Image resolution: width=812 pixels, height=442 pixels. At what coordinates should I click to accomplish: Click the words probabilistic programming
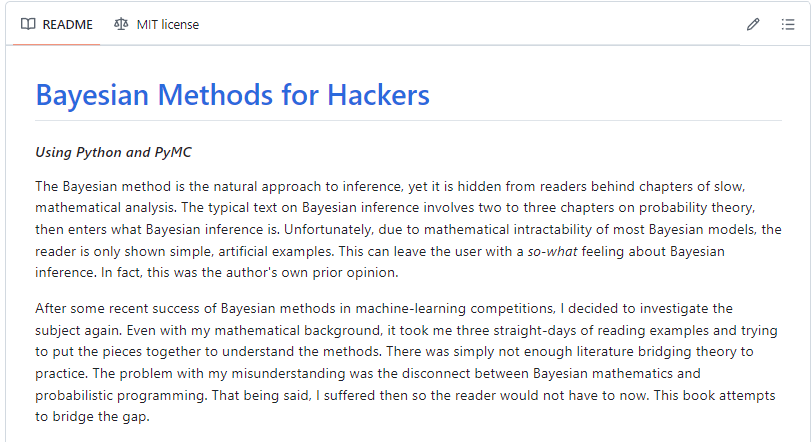click(121, 396)
